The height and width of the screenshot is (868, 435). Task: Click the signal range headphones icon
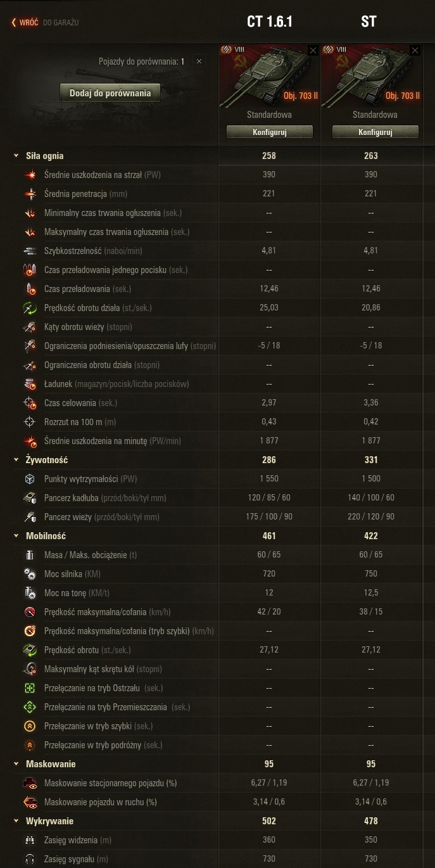(x=30, y=859)
